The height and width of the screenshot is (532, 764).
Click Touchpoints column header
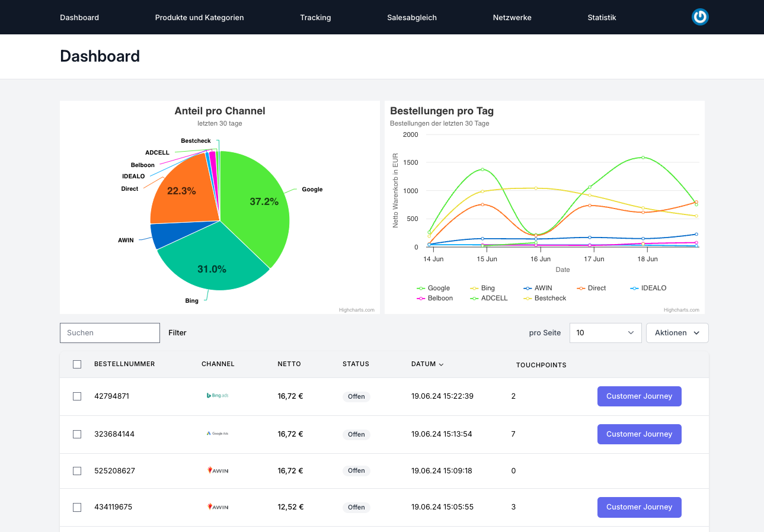coord(541,365)
